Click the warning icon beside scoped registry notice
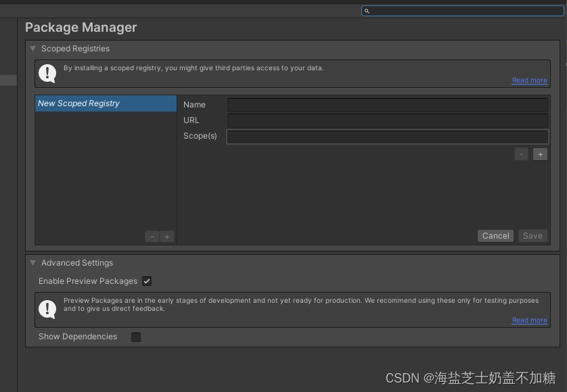Screen dimensions: 567x392 point(47,72)
